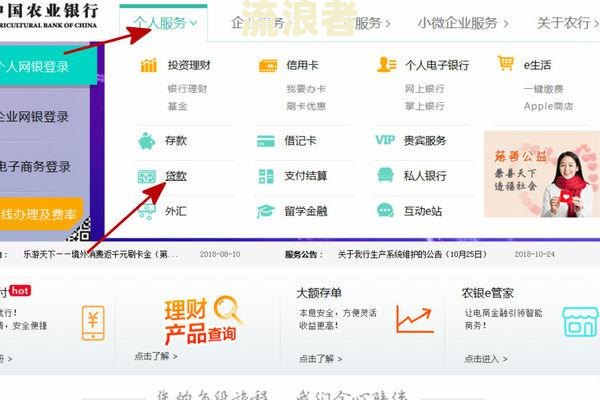The height and width of the screenshot is (400, 600).
Task: Expand the 关于农行 menu
Action: [568, 23]
